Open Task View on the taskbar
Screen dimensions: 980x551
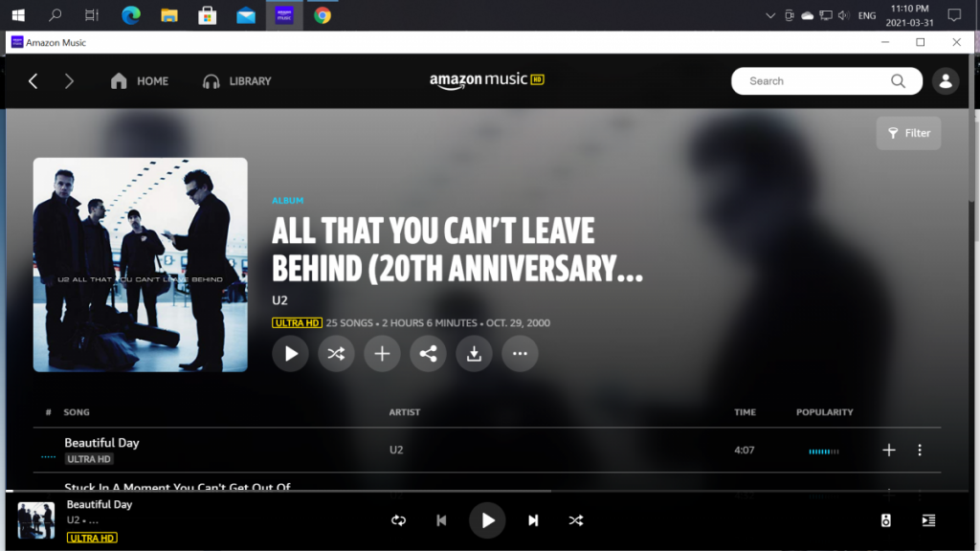(x=92, y=15)
